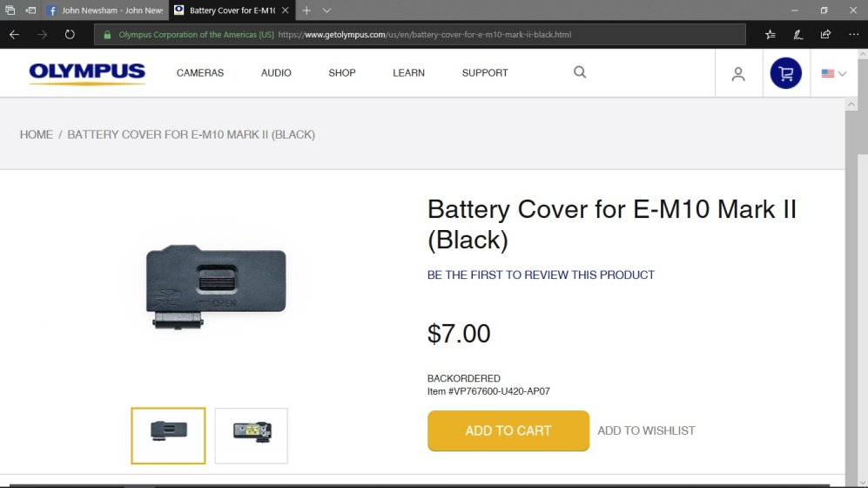This screenshot has width=868, height=488.
Task: Go back with the browser back arrow
Action: pos(15,34)
